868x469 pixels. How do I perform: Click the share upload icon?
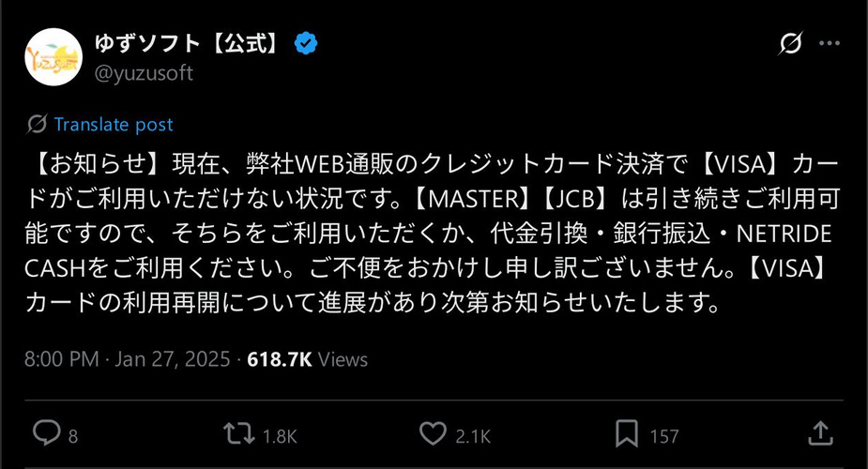click(x=820, y=433)
